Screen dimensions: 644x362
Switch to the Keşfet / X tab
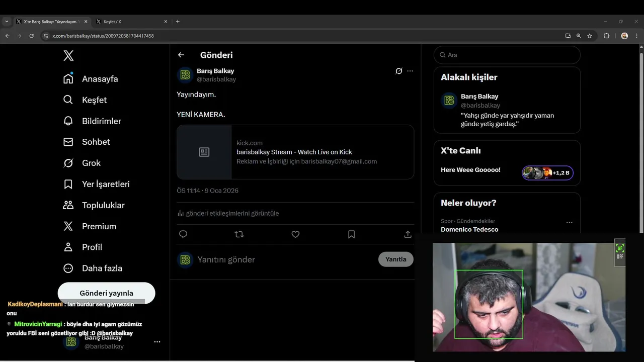pyautogui.click(x=129, y=22)
